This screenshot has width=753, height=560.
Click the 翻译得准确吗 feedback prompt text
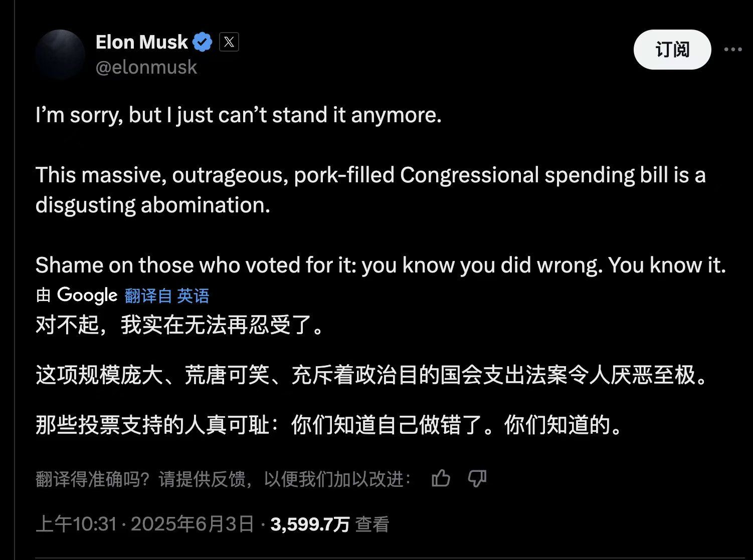click(x=223, y=479)
